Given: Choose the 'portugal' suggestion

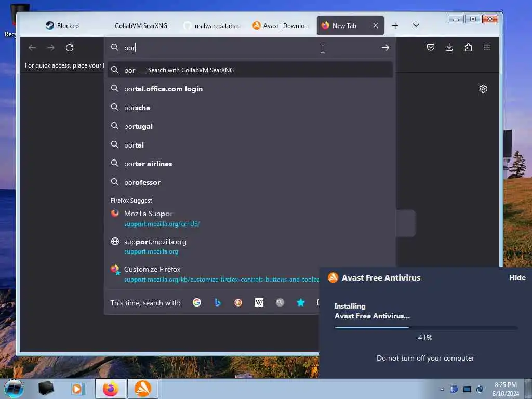Looking at the screenshot, I should (x=250, y=126).
